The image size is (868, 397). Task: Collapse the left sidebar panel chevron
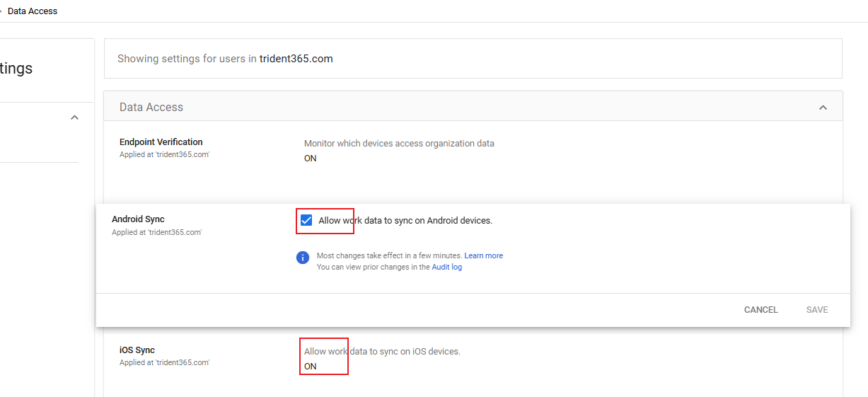pos(74,117)
